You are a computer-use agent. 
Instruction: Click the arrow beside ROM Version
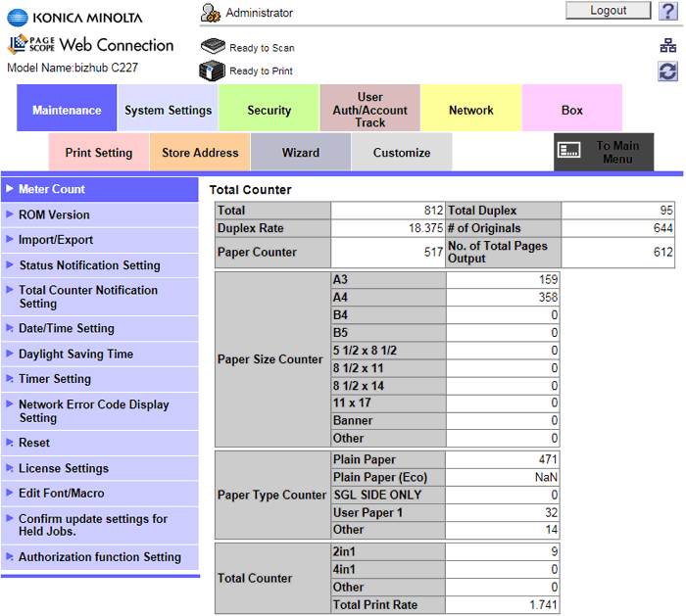click(9, 214)
